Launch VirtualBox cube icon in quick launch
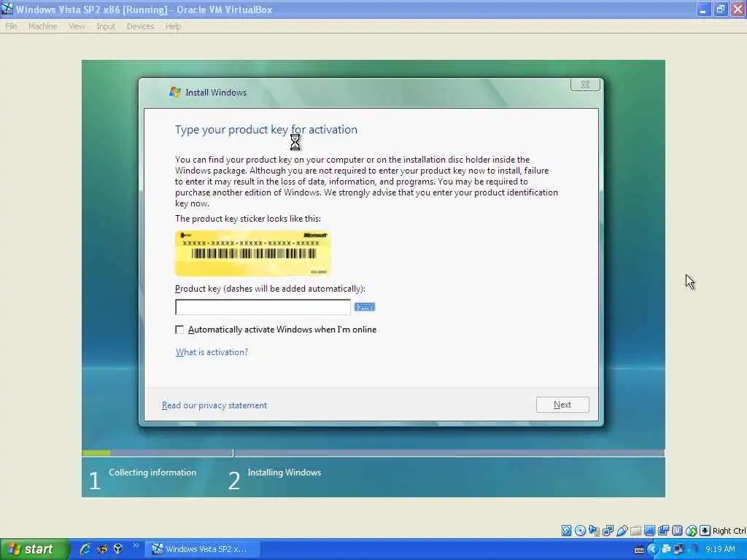Screen dimensions: 747x560 click(x=118, y=549)
